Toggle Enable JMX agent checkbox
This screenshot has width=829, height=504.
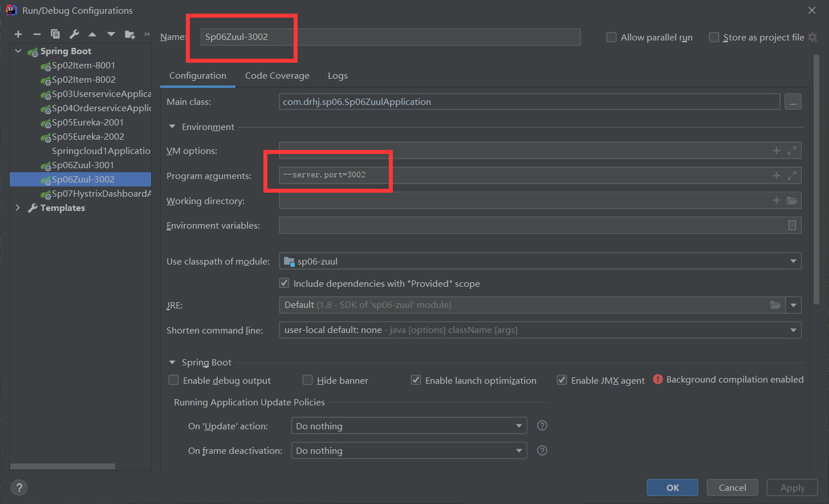click(562, 380)
